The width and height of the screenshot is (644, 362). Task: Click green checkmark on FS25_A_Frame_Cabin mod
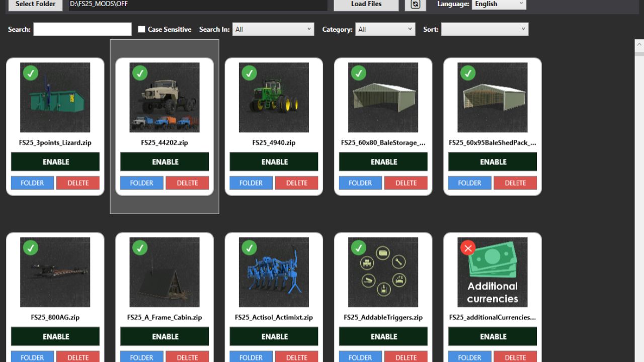tap(140, 248)
